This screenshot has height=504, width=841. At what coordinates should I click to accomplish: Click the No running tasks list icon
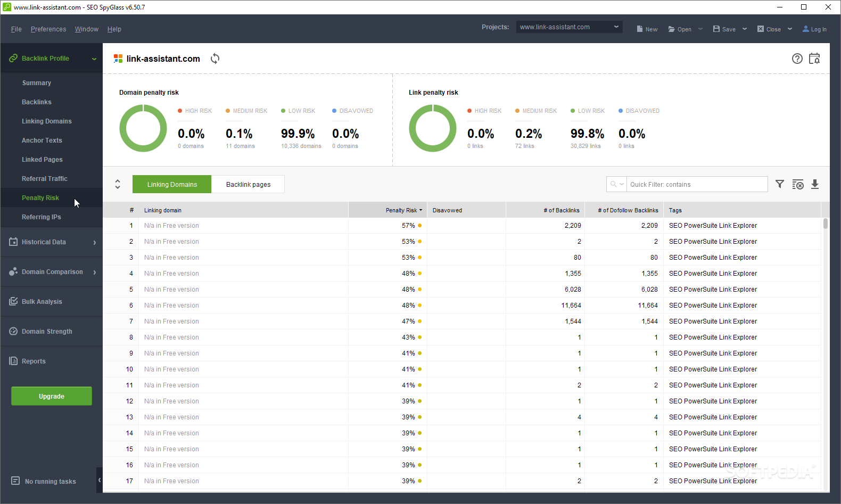15,481
